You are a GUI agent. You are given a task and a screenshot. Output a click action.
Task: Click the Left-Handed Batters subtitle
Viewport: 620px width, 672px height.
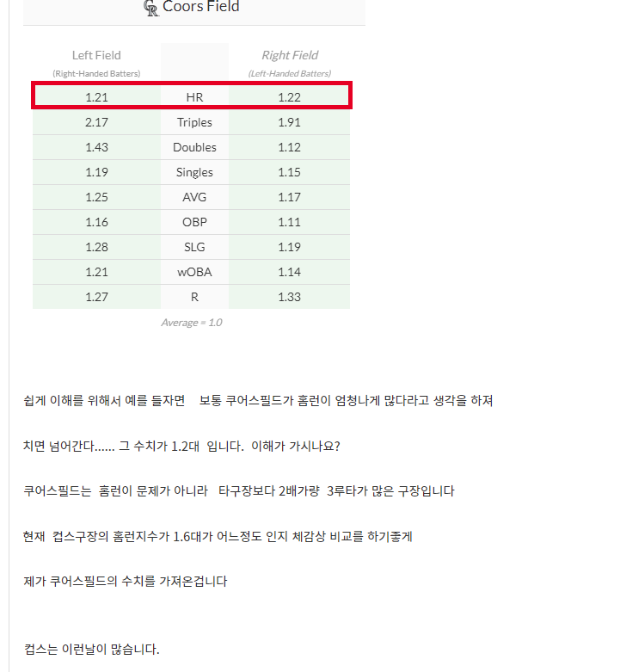(290, 74)
